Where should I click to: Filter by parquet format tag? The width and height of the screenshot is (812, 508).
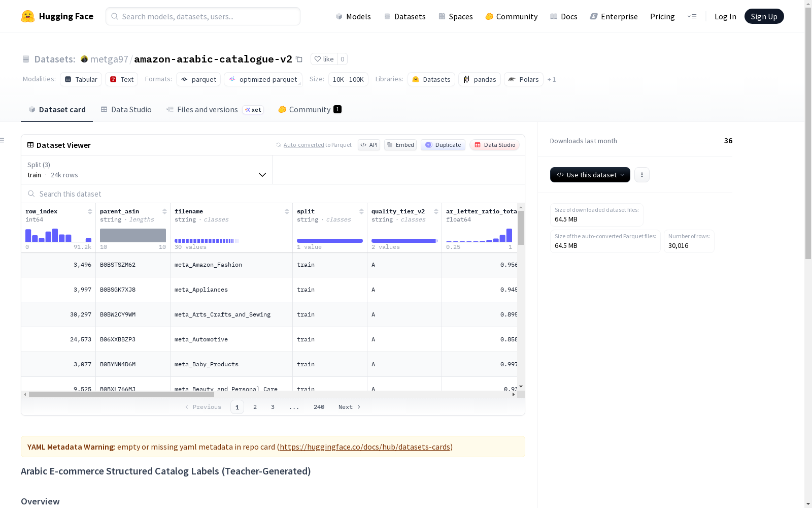(198, 79)
